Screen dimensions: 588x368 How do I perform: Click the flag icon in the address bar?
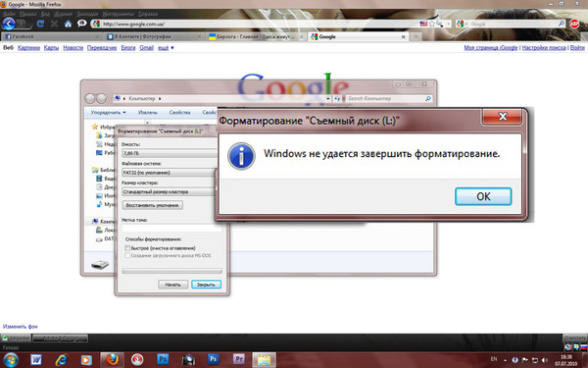tap(423, 24)
